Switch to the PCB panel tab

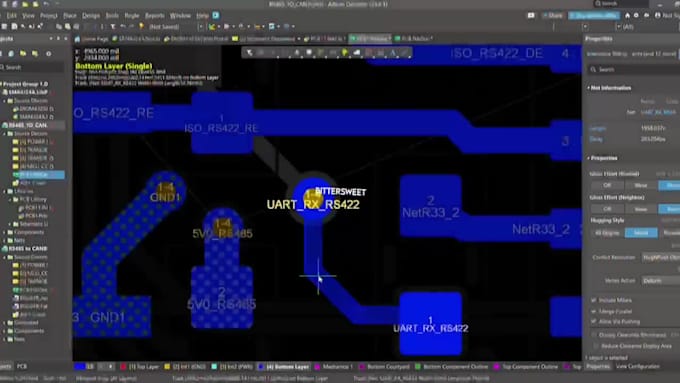pos(22,367)
